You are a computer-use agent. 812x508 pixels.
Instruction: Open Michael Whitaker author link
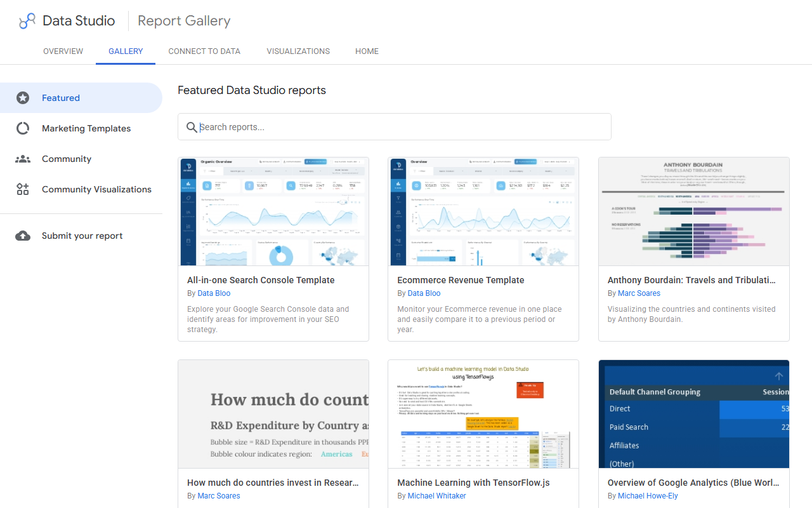tap(437, 496)
